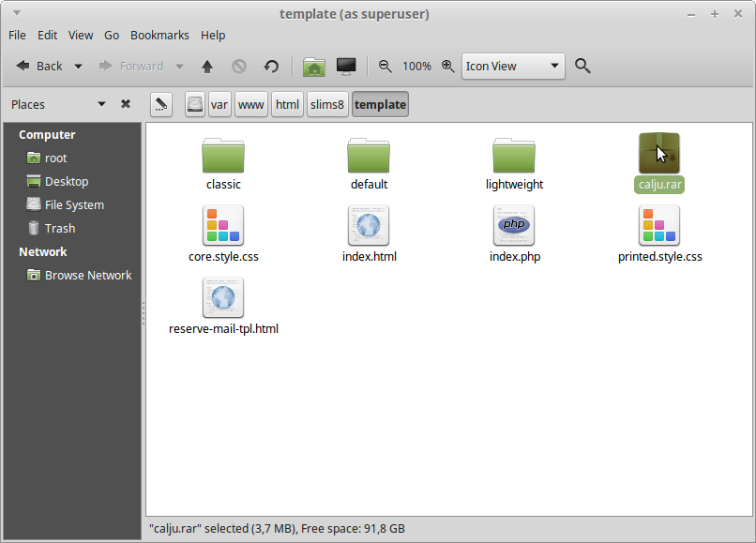The height and width of the screenshot is (543, 756).
Task: Select the printed.style.css file icon
Action: pos(659,225)
